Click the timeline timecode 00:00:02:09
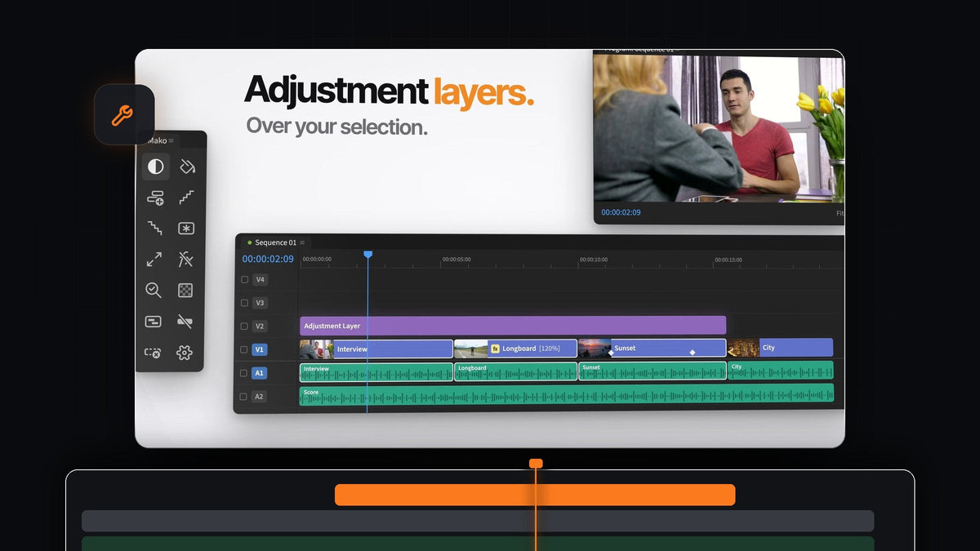Viewport: 980px width, 551px height. (268, 259)
